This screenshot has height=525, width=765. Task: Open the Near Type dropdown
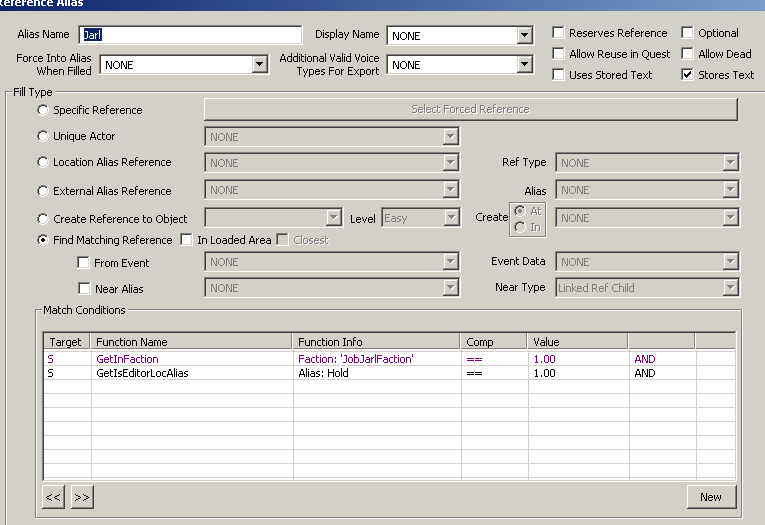point(647,288)
